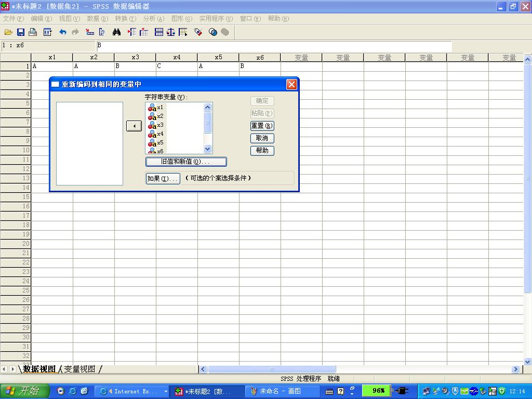Open the dialog recall toolbar icon
532x399 pixels.
[x=47, y=32]
